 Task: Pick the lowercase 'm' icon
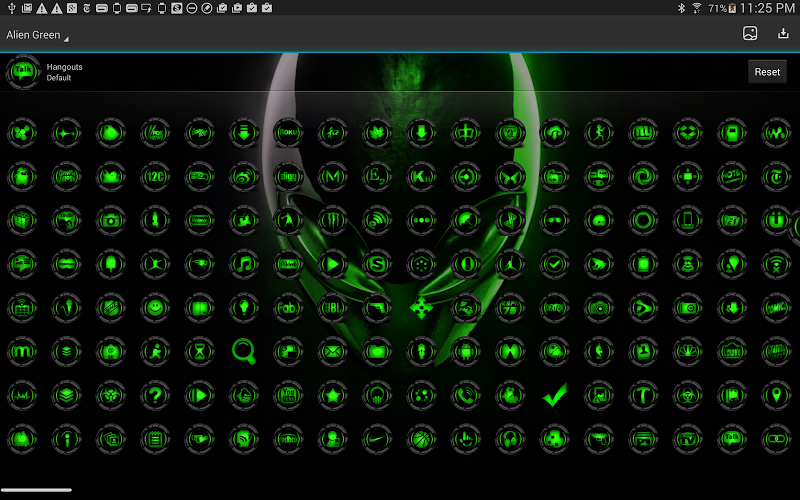(x=22, y=352)
